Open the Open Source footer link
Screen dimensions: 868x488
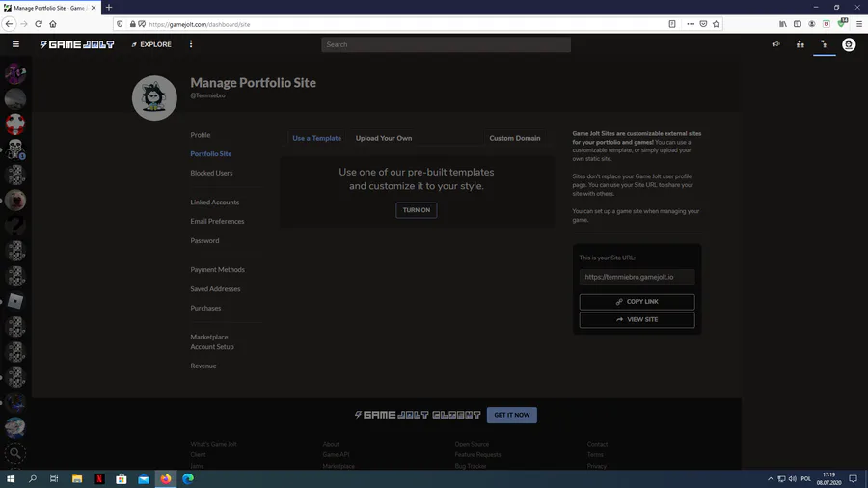(x=472, y=444)
